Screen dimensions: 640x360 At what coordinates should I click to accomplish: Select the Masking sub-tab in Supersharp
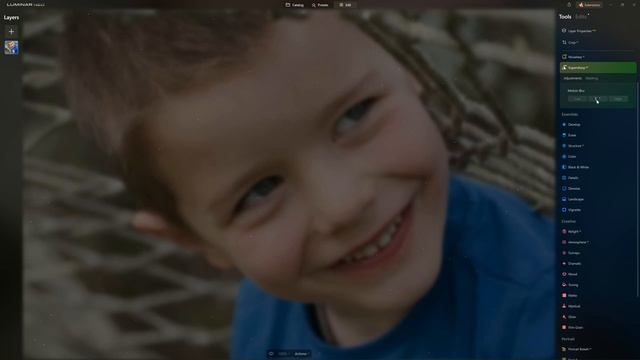(591, 78)
